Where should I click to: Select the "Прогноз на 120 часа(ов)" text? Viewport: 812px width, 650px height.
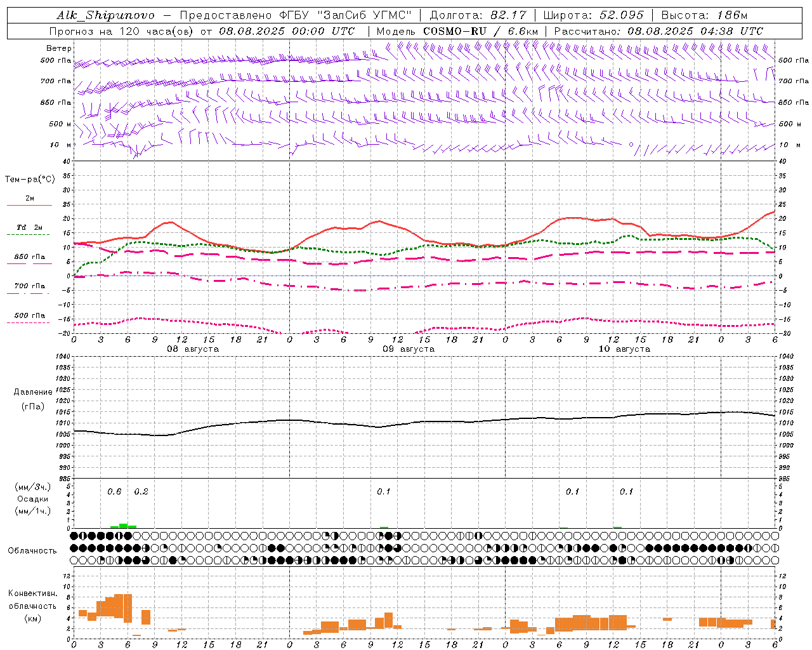pyautogui.click(x=122, y=31)
